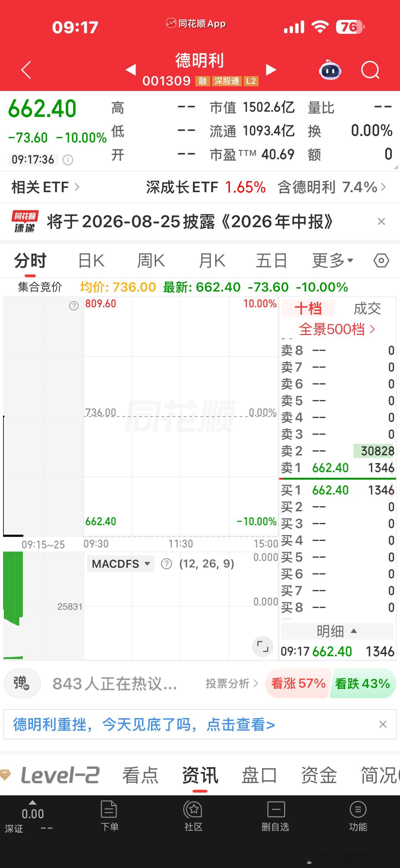The image size is (400, 868).
Task: Tap the back arrow in the header
Action: point(26,70)
